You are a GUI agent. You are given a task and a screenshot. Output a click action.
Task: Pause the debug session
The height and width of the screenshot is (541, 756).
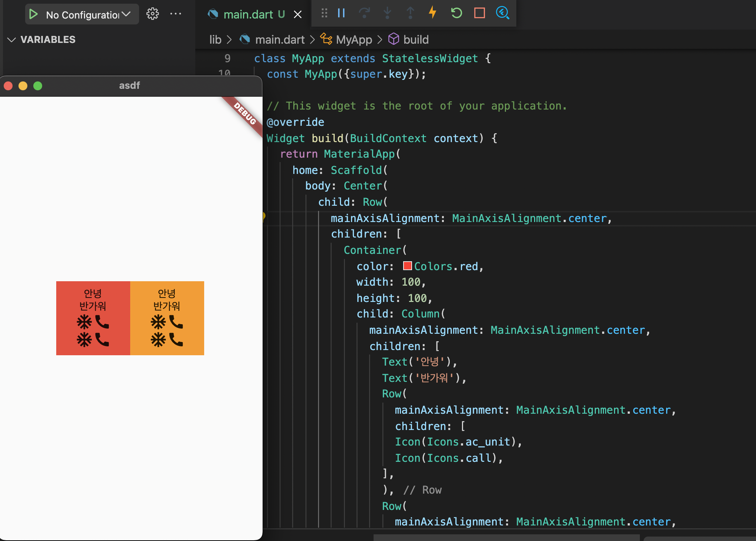click(341, 13)
